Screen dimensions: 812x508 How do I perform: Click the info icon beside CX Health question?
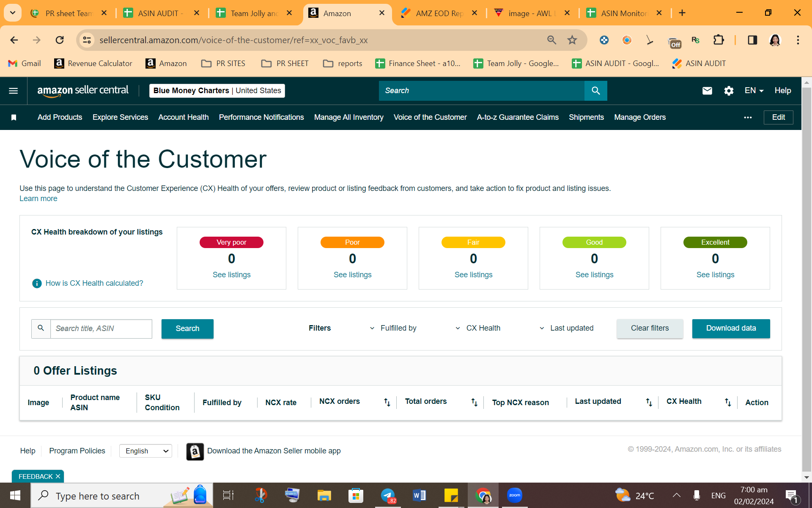coord(37,283)
